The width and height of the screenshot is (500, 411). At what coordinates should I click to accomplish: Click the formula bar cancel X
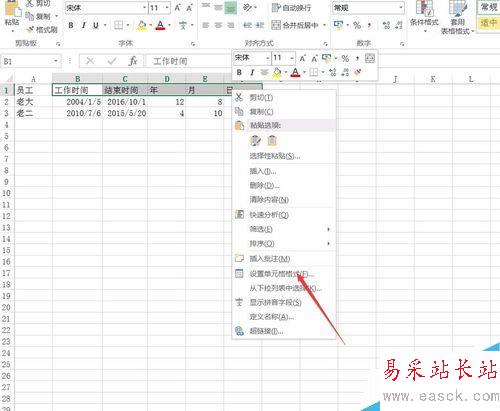90,61
